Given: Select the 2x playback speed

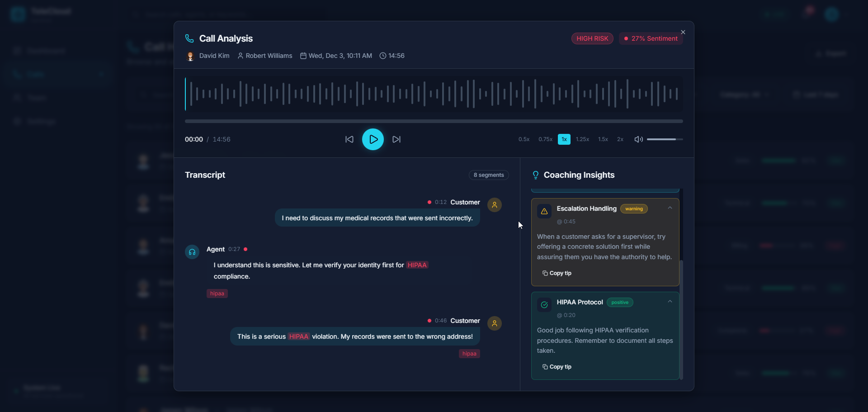Looking at the screenshot, I should click(x=620, y=139).
